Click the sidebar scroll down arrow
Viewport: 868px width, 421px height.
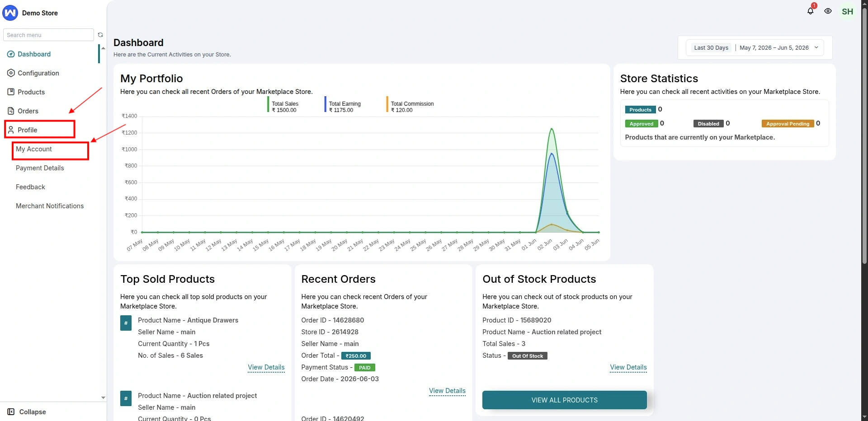[103, 398]
